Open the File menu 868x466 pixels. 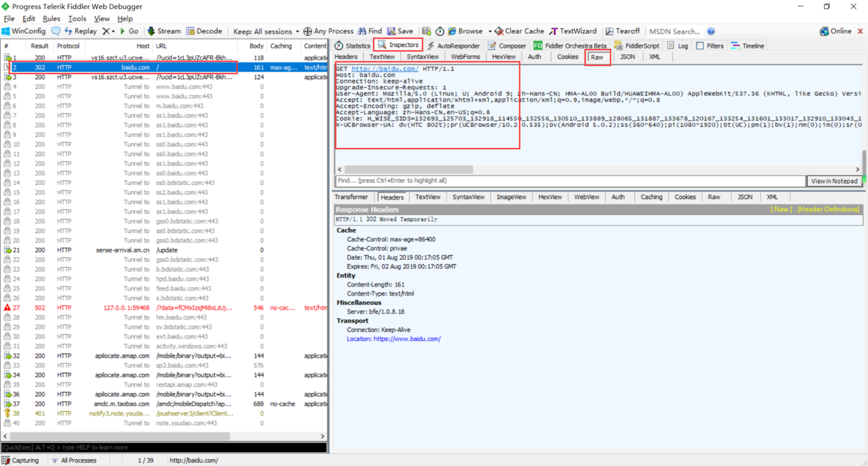[x=9, y=19]
